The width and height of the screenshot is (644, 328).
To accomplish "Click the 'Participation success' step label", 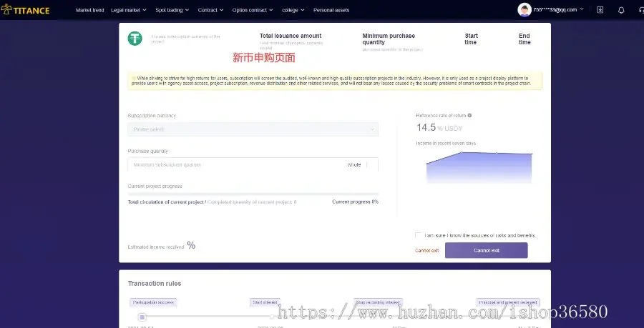I will tap(153, 302).
